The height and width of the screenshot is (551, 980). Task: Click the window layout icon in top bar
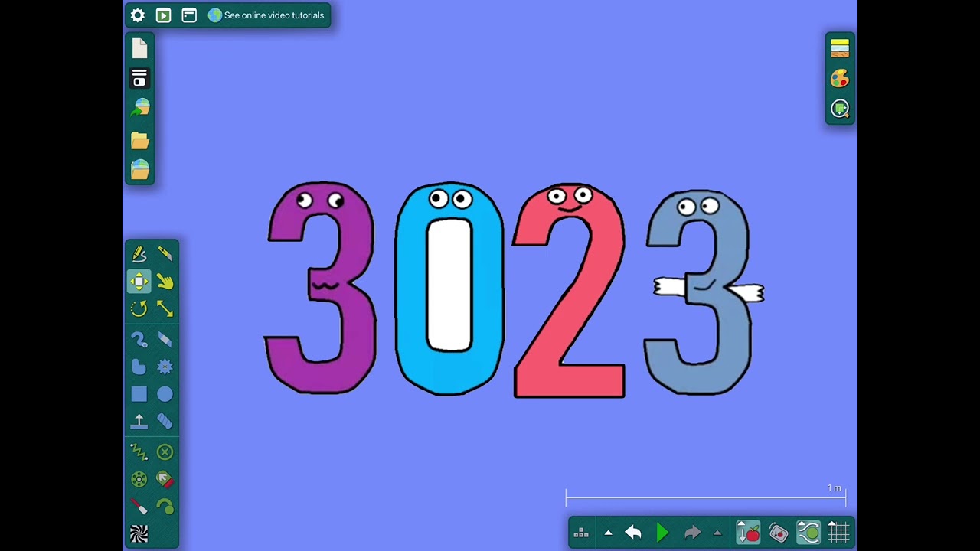tap(189, 15)
